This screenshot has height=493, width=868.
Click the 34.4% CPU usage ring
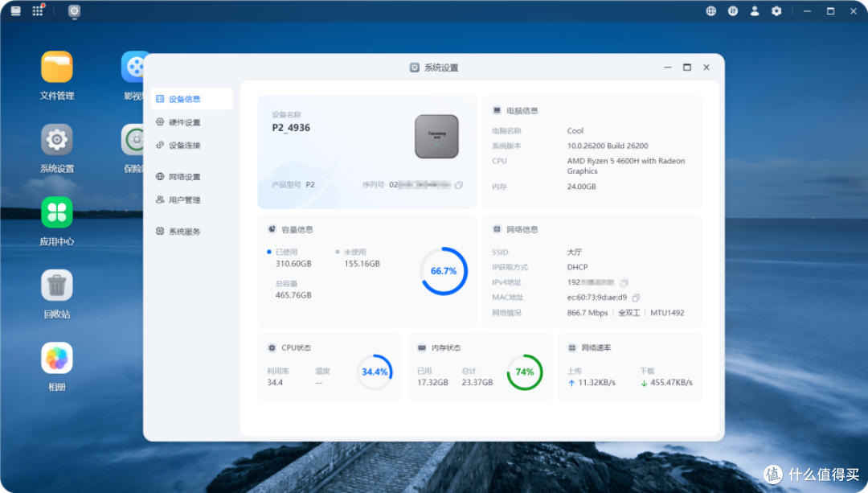coord(375,372)
